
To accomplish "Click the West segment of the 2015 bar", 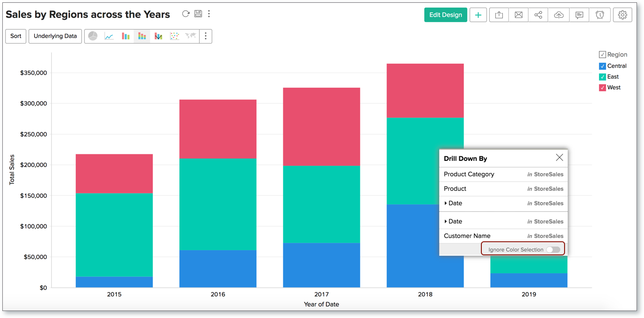I will click(x=114, y=173).
